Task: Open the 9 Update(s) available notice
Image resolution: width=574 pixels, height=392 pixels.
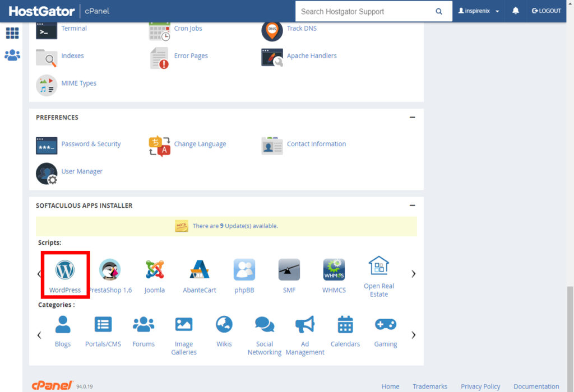Action: point(235,226)
